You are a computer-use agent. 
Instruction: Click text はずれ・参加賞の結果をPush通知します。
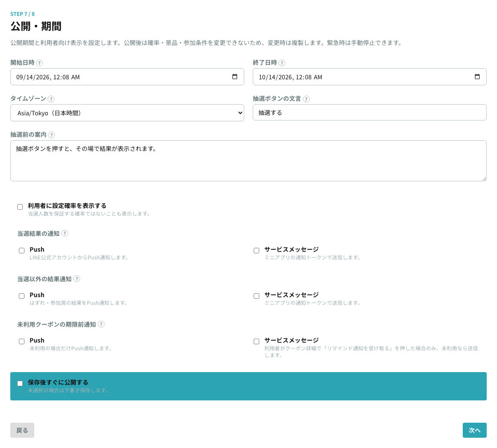78,303
